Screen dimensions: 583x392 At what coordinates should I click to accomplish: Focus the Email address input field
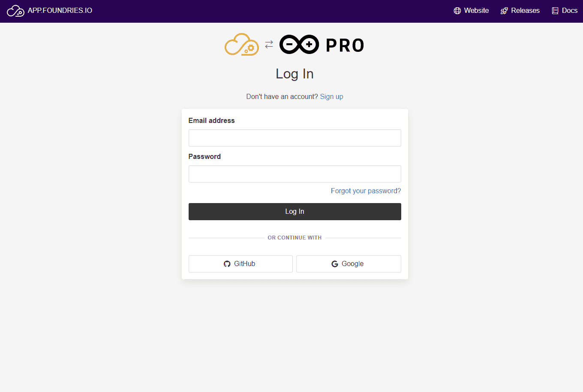(295, 138)
